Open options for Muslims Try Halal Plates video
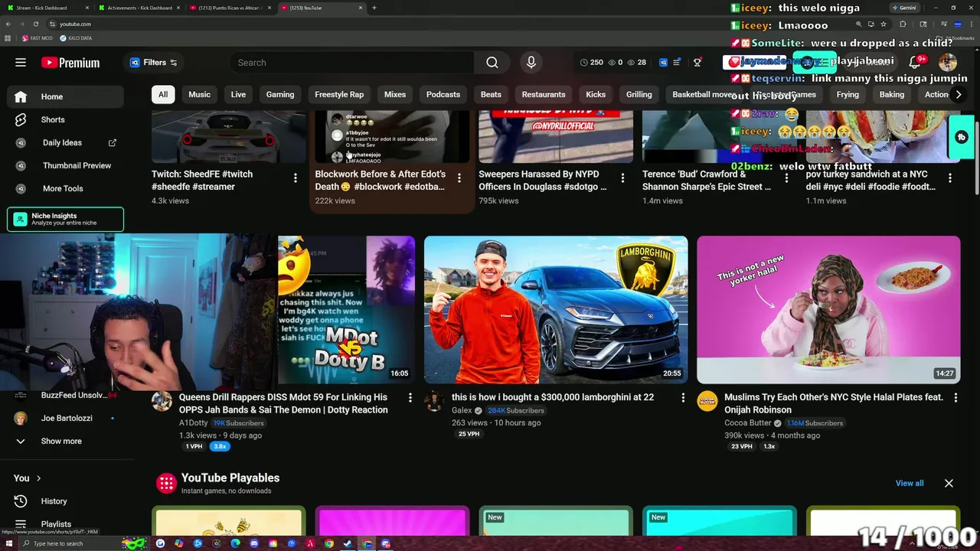 955,398
